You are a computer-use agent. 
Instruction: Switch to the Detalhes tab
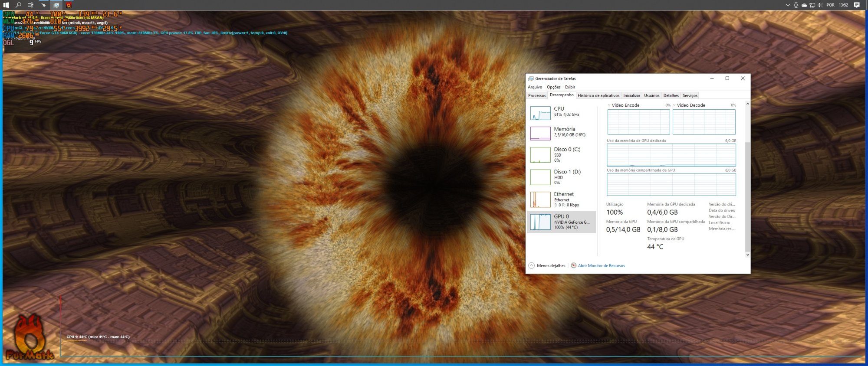click(x=671, y=95)
